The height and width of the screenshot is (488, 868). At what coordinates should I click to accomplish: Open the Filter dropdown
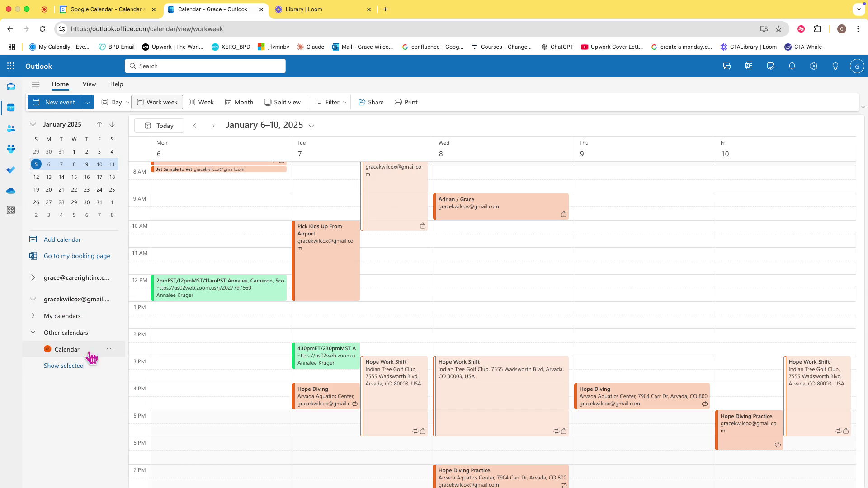pyautogui.click(x=331, y=102)
